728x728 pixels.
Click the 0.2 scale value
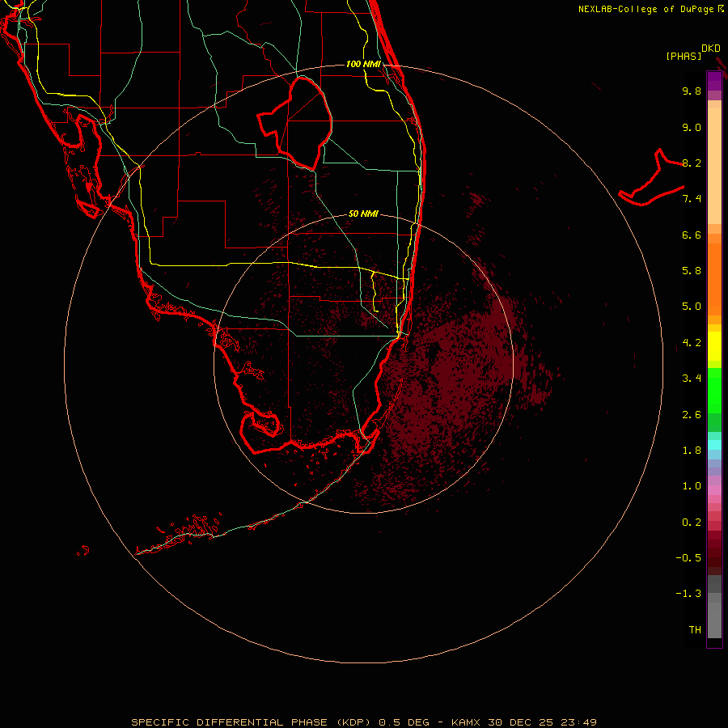692,523
